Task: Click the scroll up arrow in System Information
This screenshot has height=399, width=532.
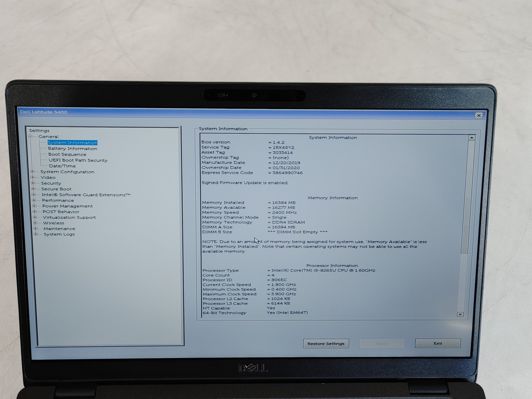Action: (472, 137)
